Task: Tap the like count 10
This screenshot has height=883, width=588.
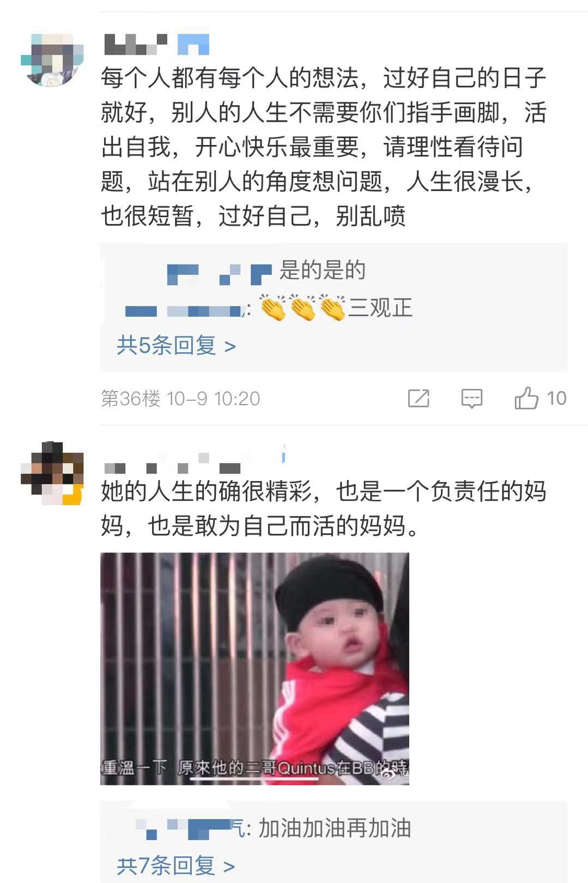Action: (556, 398)
